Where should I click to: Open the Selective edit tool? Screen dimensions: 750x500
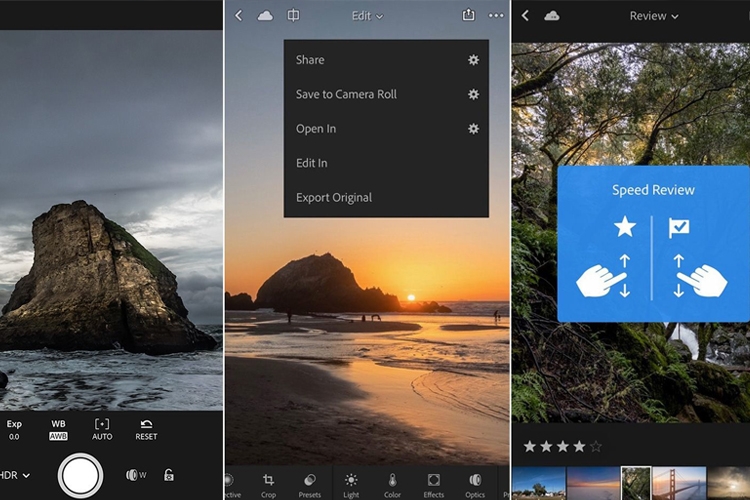coord(232,486)
